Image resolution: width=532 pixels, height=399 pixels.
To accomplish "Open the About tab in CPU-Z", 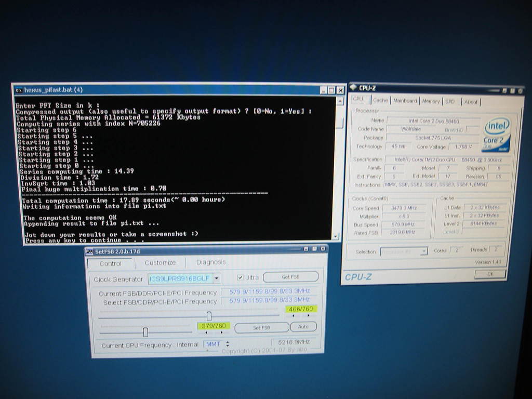I will (x=471, y=102).
